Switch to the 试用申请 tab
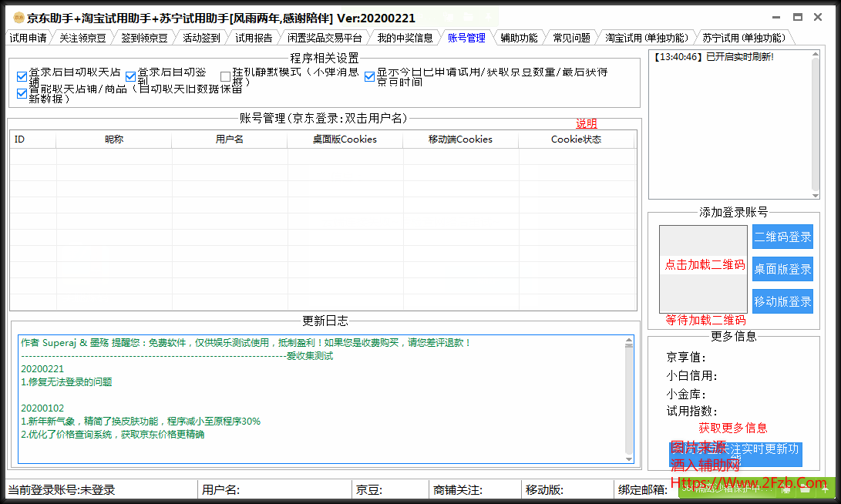 click(x=28, y=38)
